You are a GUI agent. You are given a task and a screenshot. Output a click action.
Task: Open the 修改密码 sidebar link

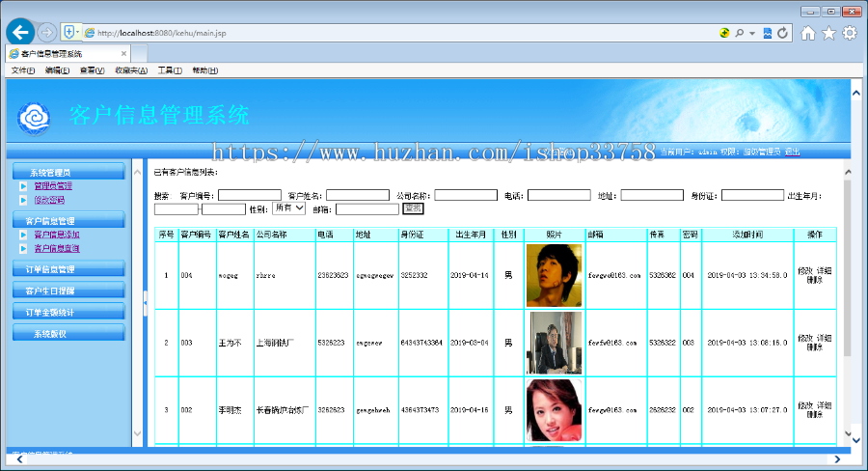pos(49,200)
